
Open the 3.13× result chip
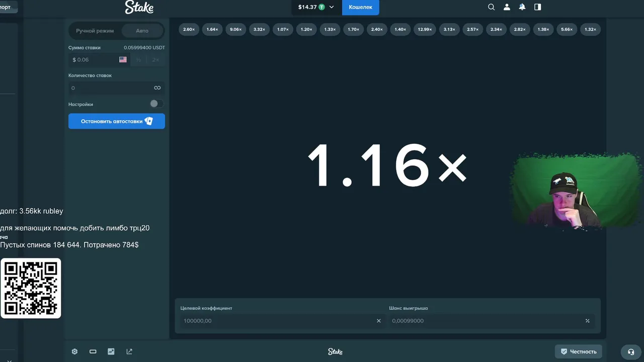point(449,29)
